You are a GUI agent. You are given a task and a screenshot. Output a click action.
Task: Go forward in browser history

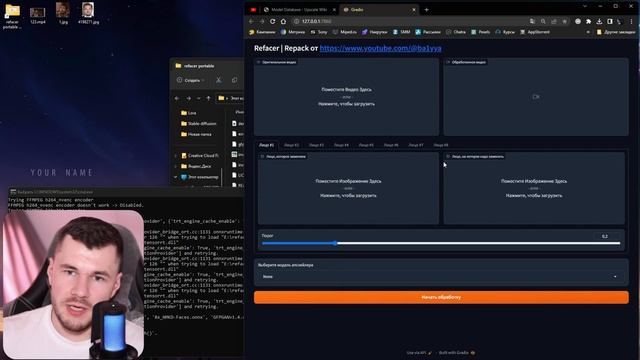click(x=262, y=21)
